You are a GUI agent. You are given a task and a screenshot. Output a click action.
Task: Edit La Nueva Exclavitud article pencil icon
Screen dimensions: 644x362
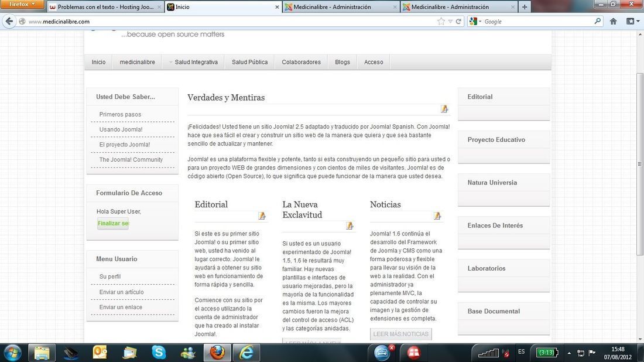point(350,226)
